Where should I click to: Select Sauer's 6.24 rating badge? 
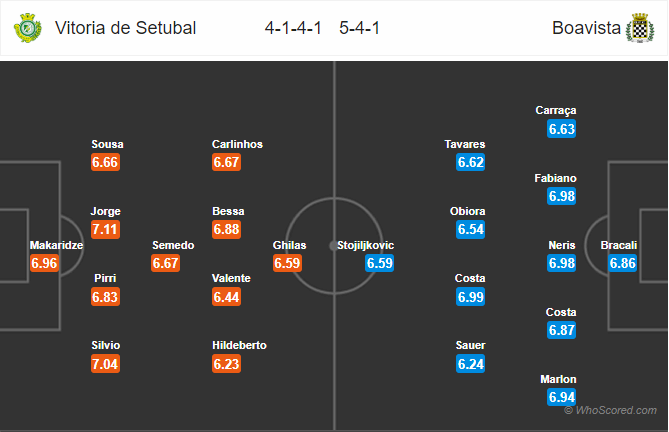(471, 364)
